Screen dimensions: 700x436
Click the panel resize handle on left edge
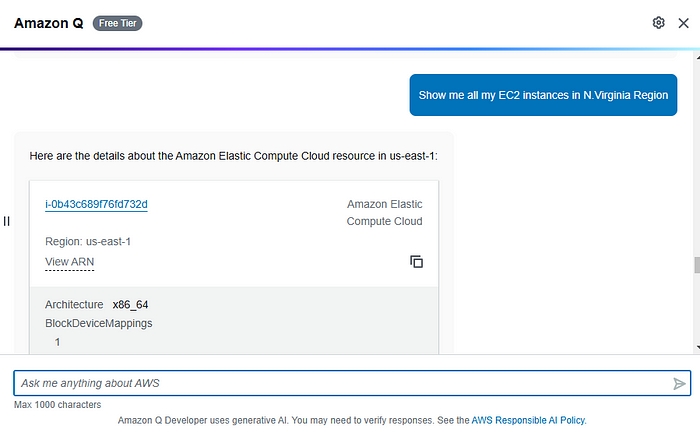pos(6,221)
